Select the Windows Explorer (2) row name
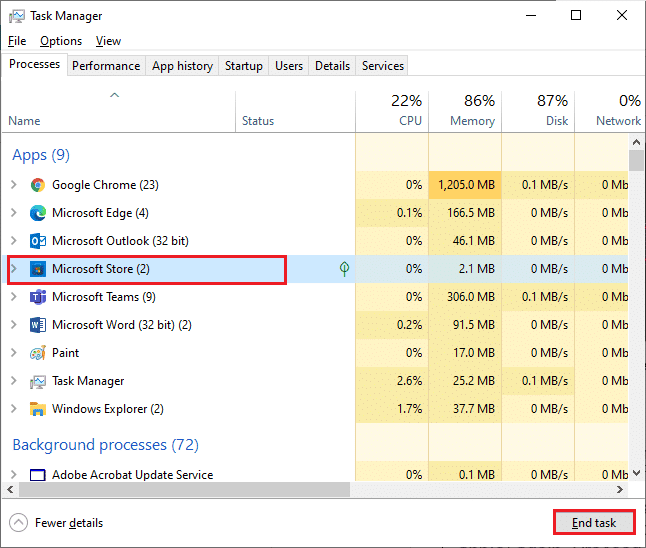 pos(108,409)
